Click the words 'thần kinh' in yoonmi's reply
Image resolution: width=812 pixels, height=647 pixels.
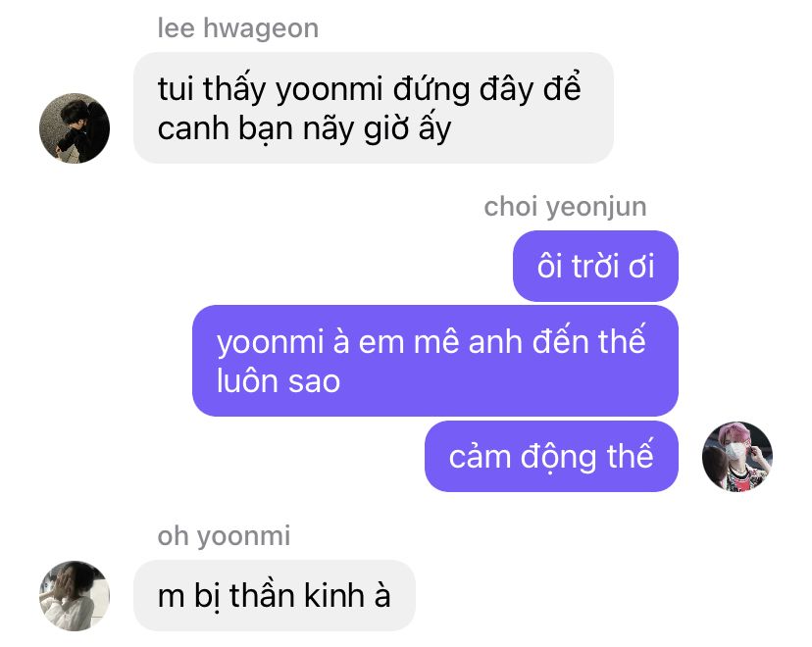point(297,595)
